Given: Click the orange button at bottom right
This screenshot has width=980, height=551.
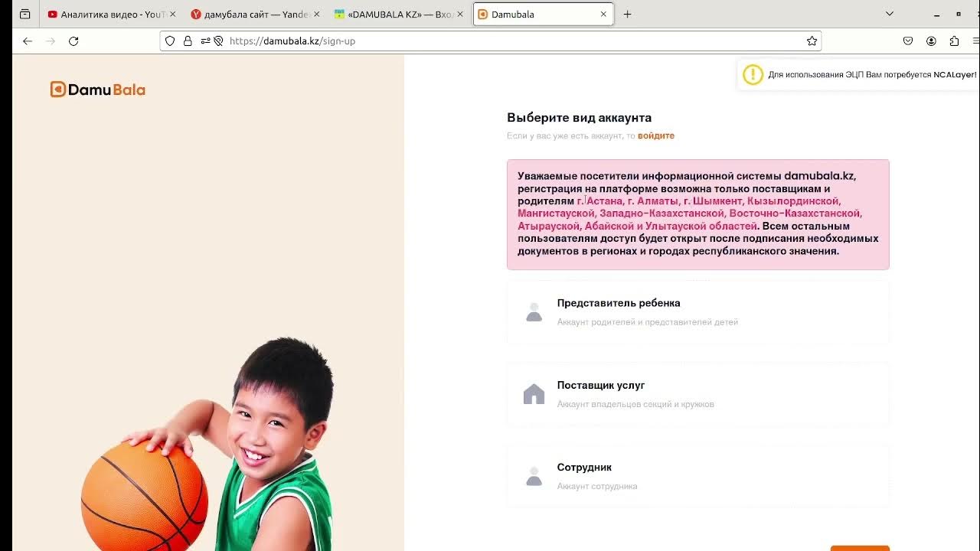Looking at the screenshot, I should pos(860,548).
